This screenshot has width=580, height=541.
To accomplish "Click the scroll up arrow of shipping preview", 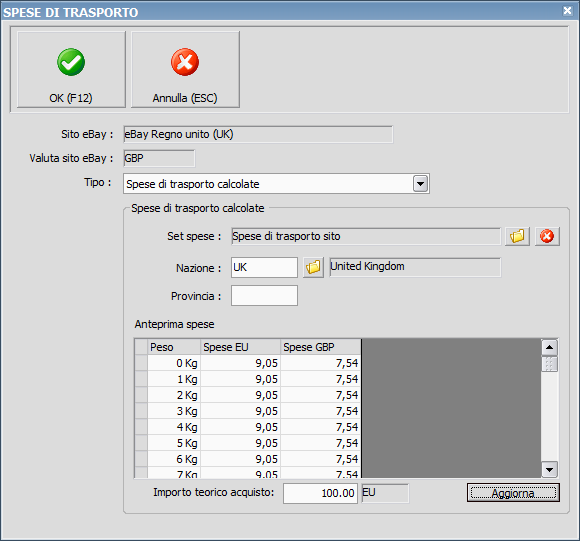I will pos(549,347).
